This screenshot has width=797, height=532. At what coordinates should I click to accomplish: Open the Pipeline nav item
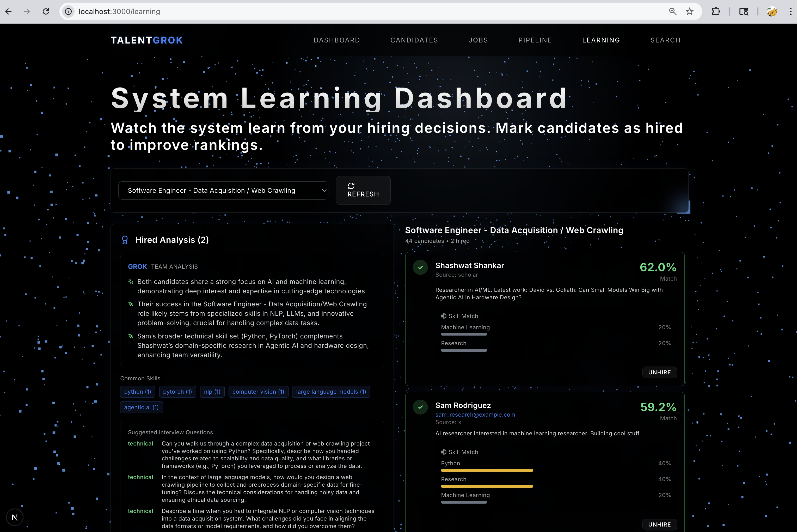(x=535, y=40)
